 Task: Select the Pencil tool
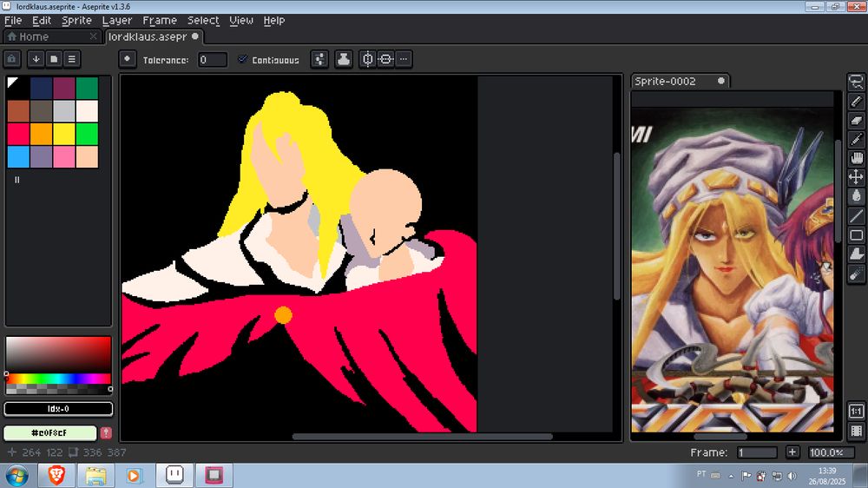tap(857, 102)
